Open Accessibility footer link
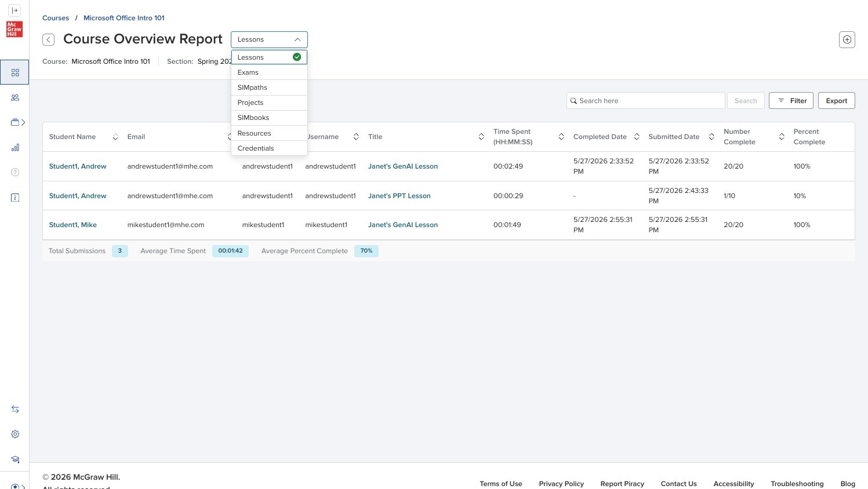Screen dimensions: 868x489 coord(733,484)
